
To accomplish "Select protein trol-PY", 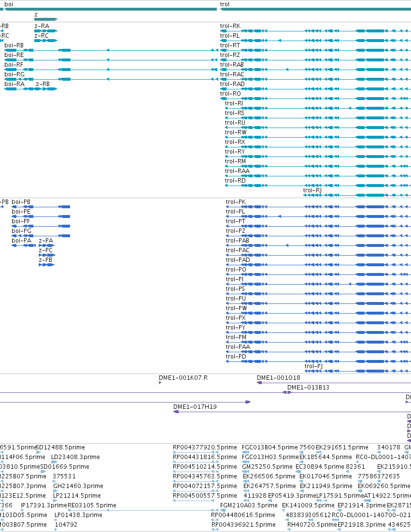I will click(x=318, y=332).
